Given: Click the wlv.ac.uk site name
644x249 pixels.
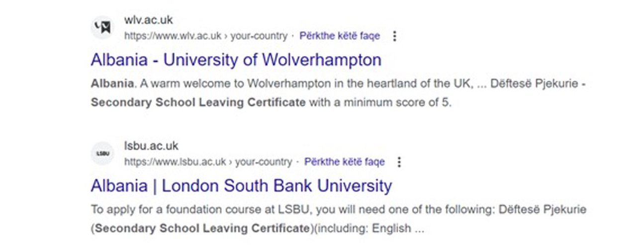Looking at the screenshot, I should tap(148, 21).
